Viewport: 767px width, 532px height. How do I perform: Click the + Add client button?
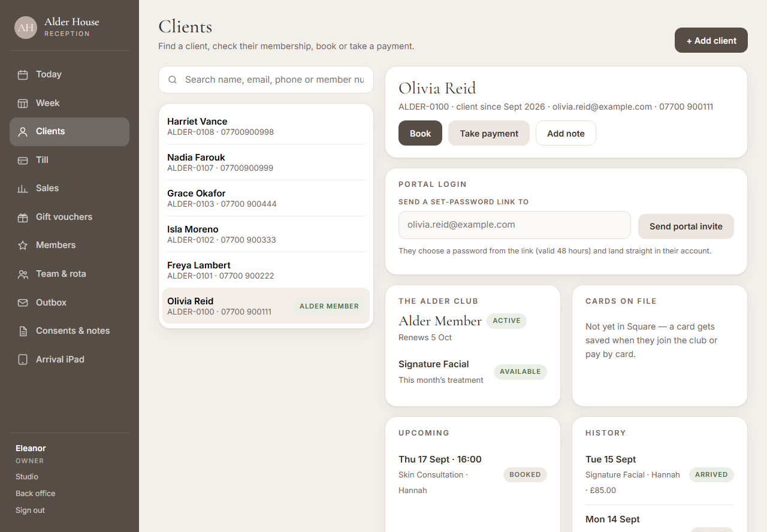point(711,40)
